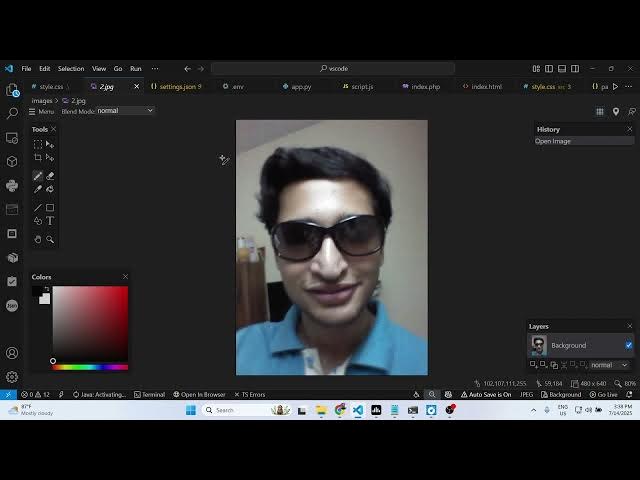Screen dimensions: 640x480
Task: Click the black foreground color swatch
Action: [x=37, y=291]
